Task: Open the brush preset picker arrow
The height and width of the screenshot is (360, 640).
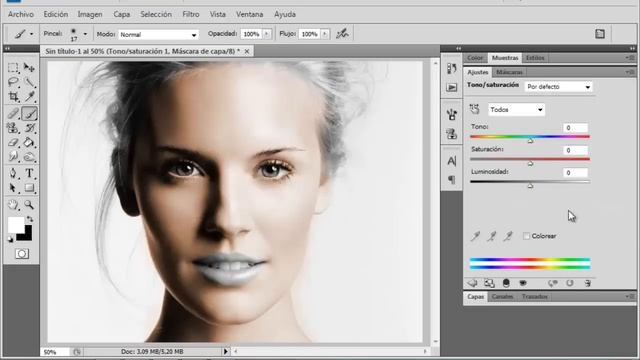Action: click(x=85, y=34)
